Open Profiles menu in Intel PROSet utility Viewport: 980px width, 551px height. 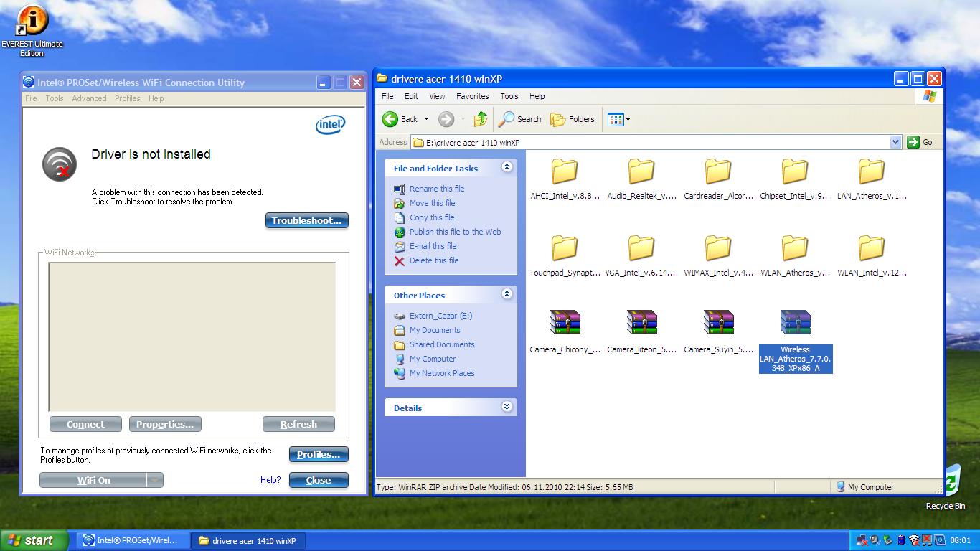click(128, 98)
